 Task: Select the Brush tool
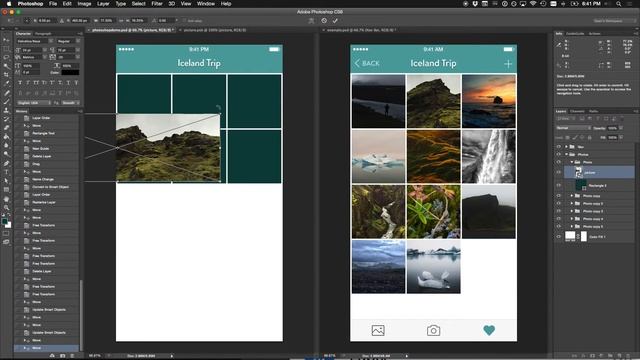point(6,101)
